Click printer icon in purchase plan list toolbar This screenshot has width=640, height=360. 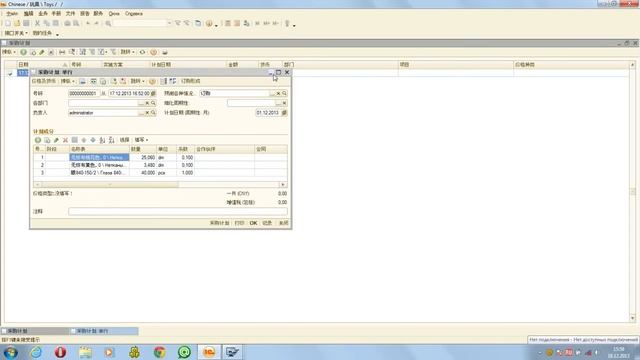[165, 52]
